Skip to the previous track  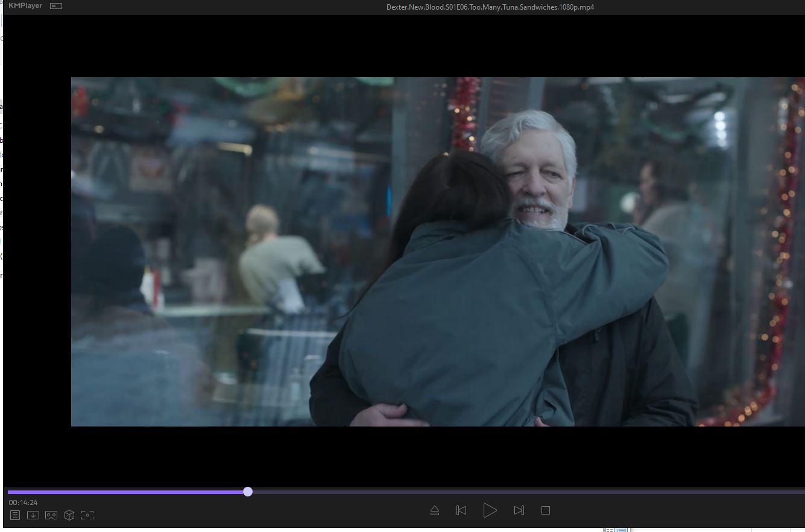[461, 511]
